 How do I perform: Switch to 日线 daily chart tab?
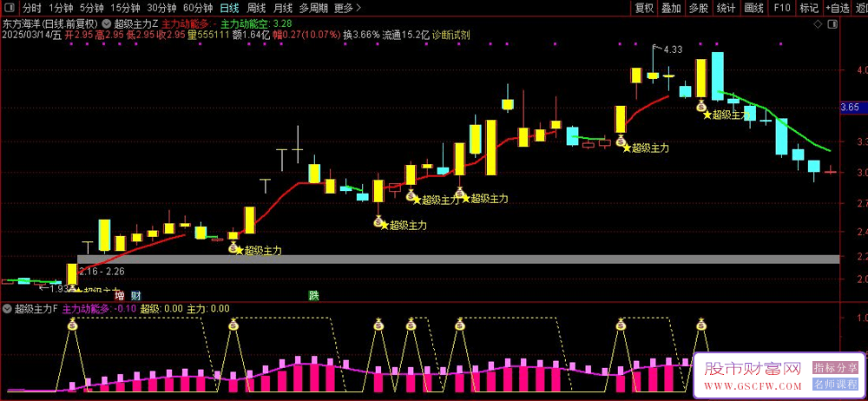(229, 8)
